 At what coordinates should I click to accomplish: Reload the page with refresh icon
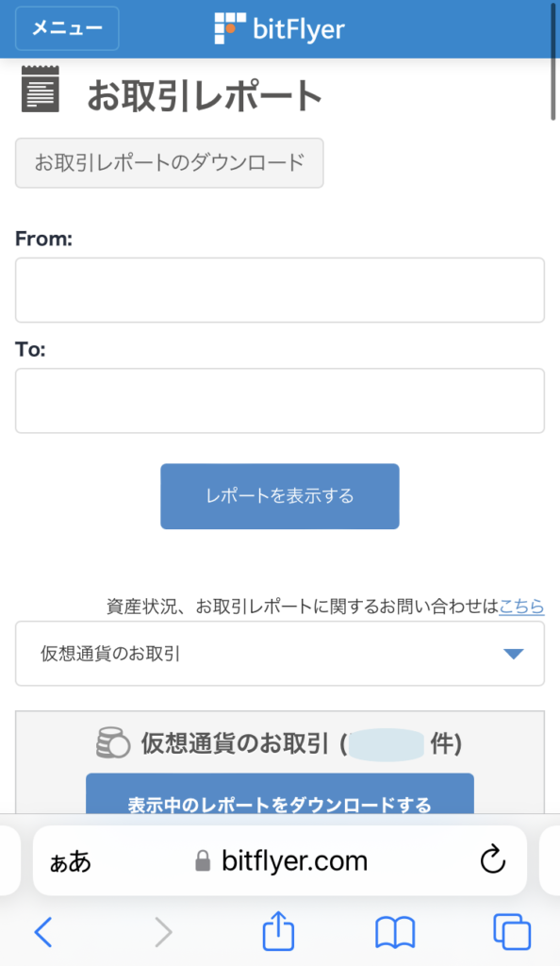pyautogui.click(x=492, y=860)
